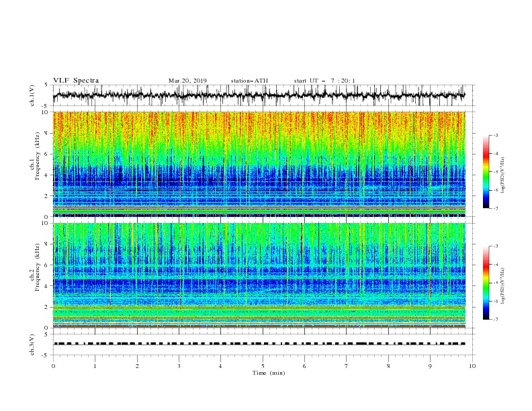Click the "ch.1(V)" waveform axis label
The height and width of the screenshot is (411, 532).
coord(32,95)
